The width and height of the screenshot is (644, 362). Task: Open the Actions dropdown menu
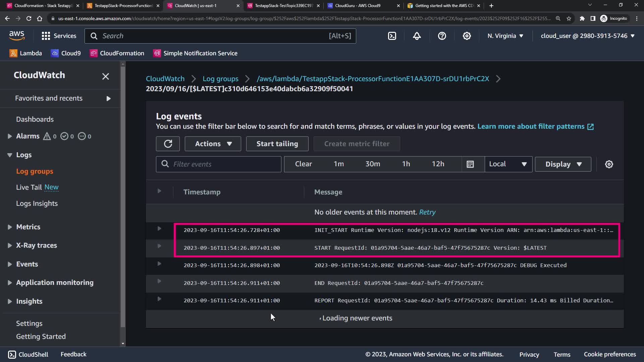point(213,144)
